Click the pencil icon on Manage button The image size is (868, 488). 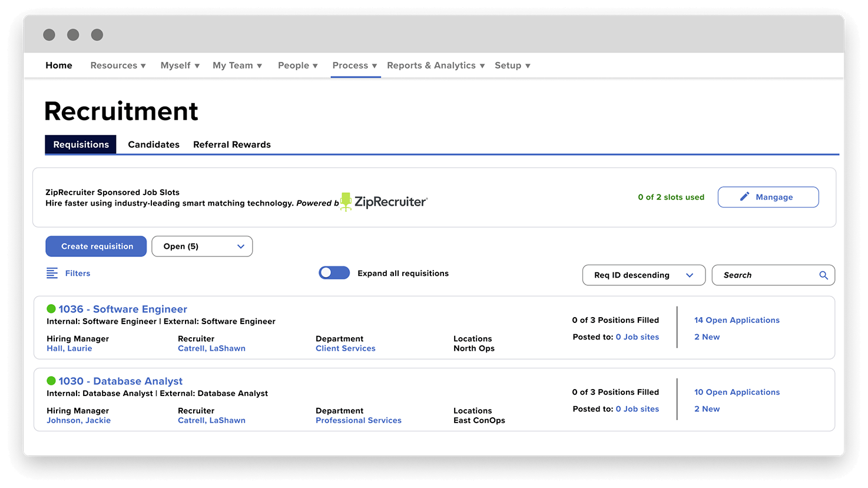[x=745, y=197]
